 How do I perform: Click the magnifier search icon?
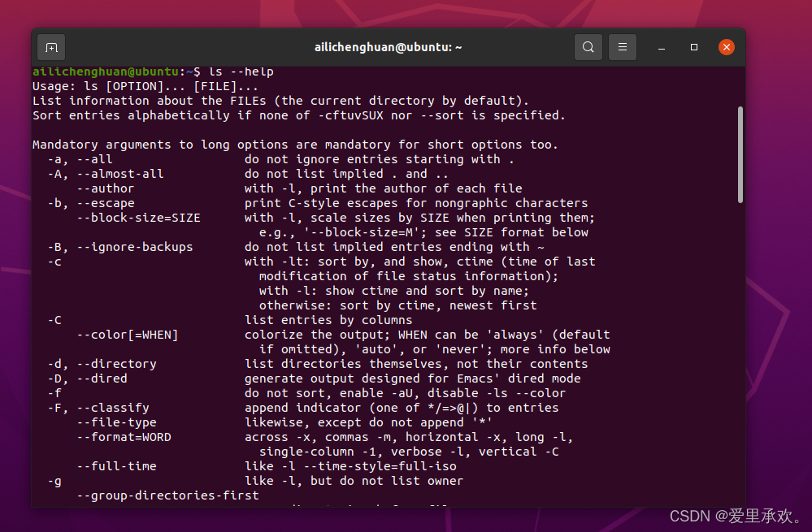click(588, 47)
